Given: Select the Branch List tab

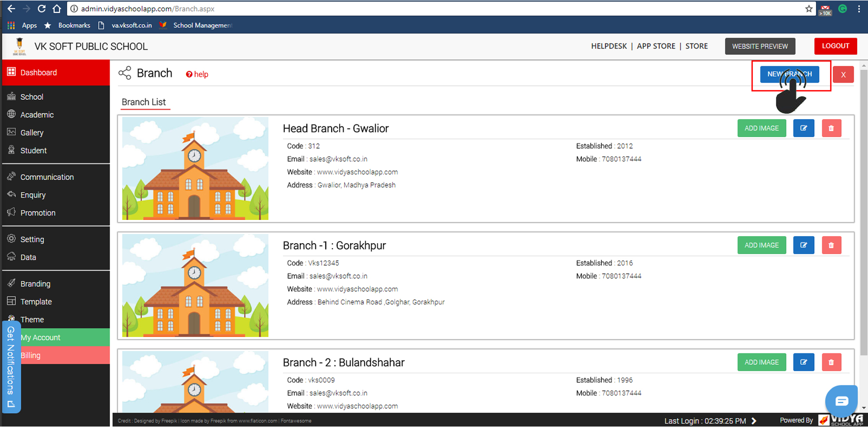Looking at the screenshot, I should tap(144, 102).
